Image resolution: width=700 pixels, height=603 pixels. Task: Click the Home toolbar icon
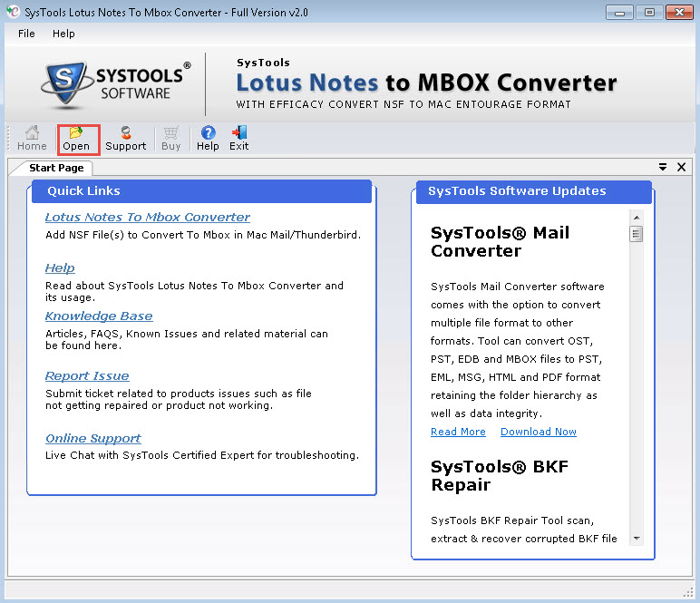32,139
